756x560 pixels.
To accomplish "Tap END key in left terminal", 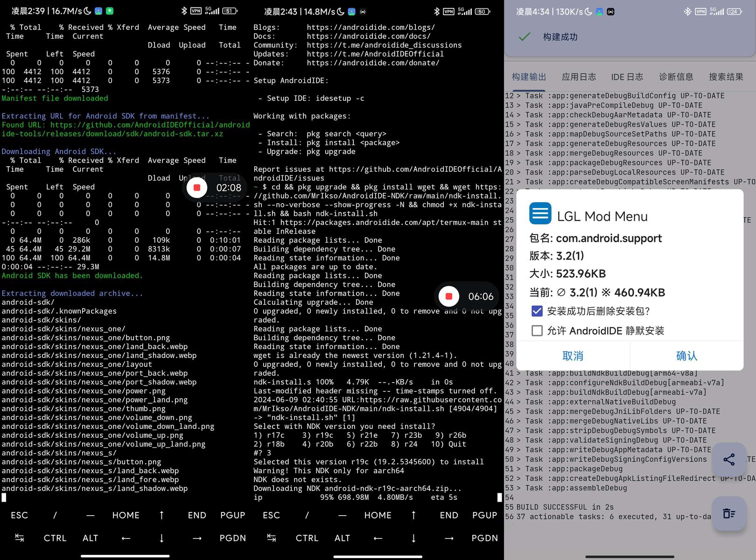I will (197, 515).
